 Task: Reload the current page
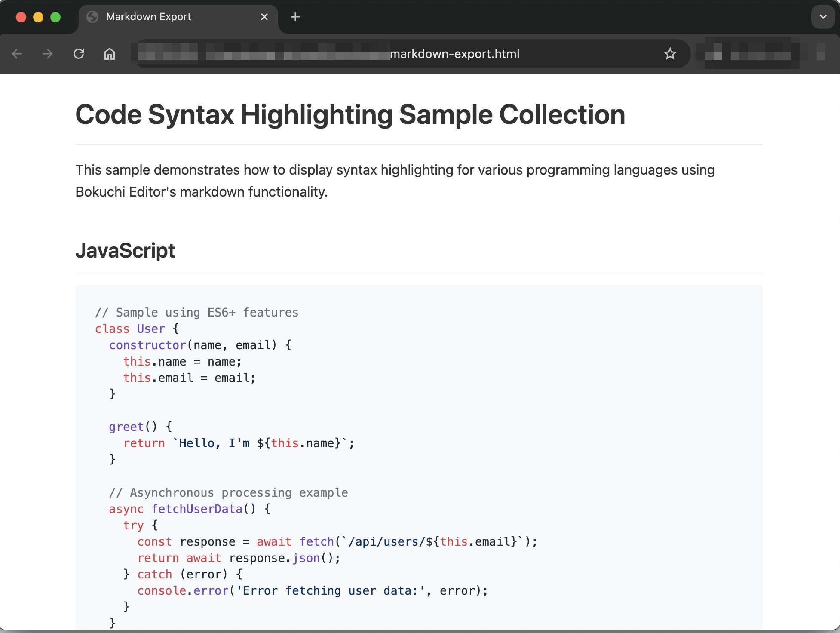(79, 54)
